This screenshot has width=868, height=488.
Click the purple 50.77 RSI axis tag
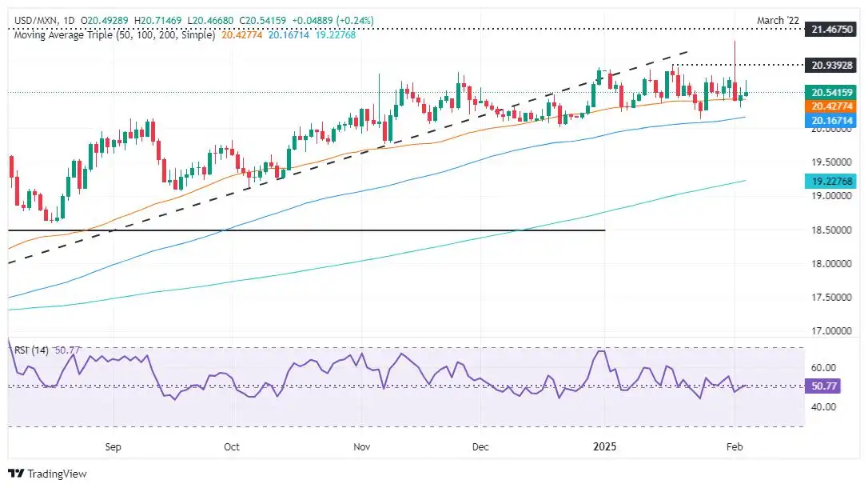coord(823,386)
